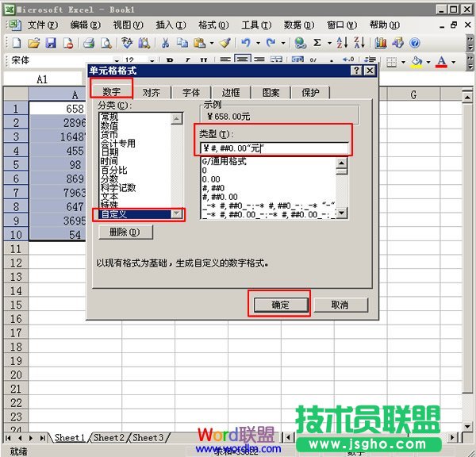Click the Cut scissors icon
Screen dimensions: 476x457
[x=165, y=43]
